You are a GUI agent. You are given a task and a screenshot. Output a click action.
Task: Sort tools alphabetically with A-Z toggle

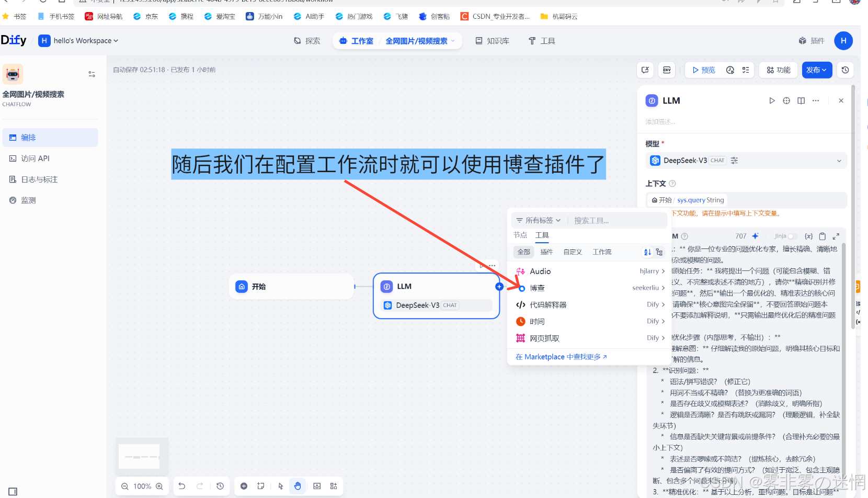[x=647, y=252]
